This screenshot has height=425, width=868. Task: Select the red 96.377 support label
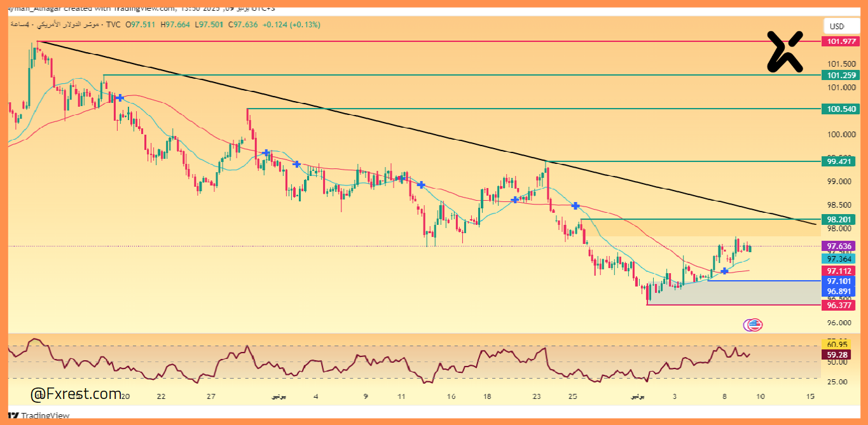(838, 305)
